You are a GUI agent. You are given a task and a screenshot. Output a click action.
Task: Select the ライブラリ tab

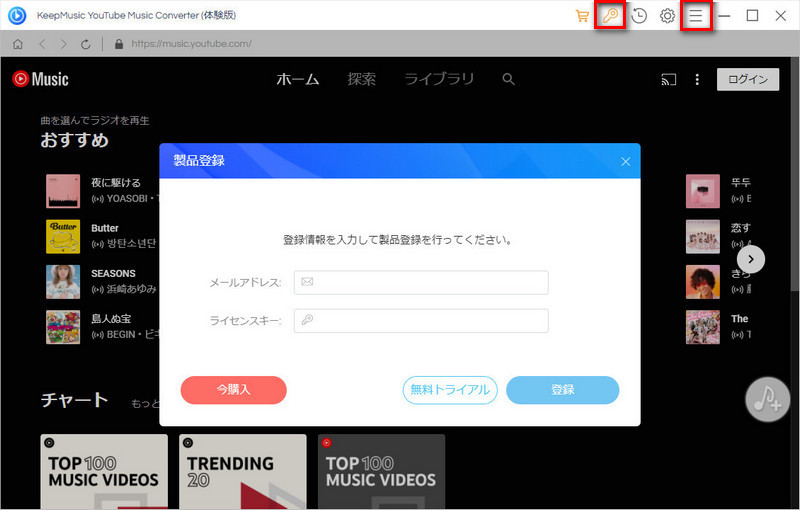click(439, 79)
